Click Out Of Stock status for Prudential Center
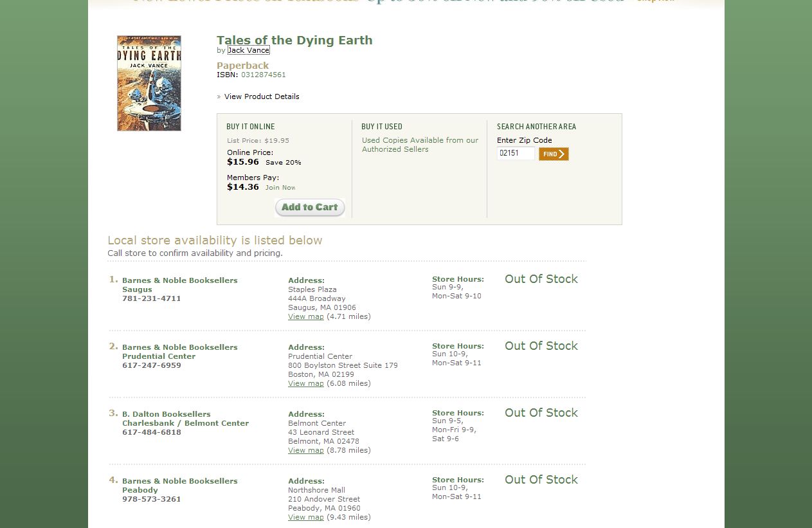 click(x=541, y=346)
